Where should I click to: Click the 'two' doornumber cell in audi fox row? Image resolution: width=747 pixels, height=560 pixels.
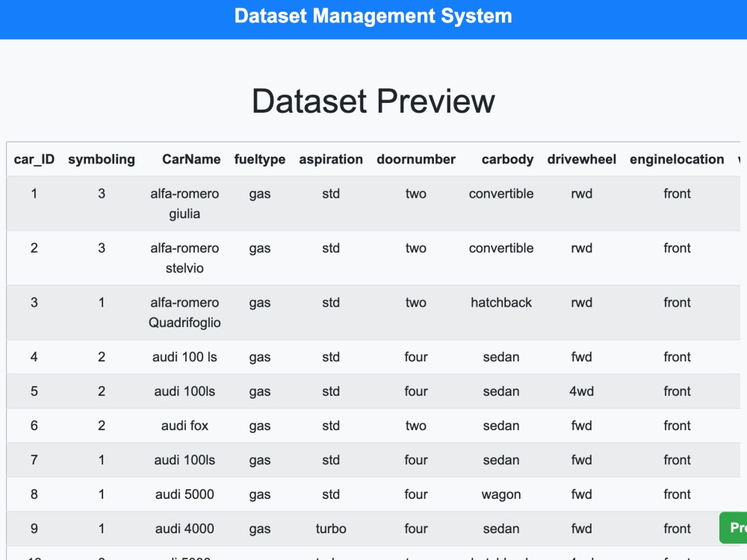[416, 426]
